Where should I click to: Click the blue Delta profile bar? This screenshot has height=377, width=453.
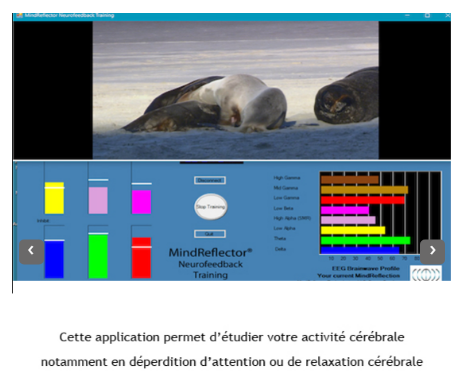[x=360, y=250]
